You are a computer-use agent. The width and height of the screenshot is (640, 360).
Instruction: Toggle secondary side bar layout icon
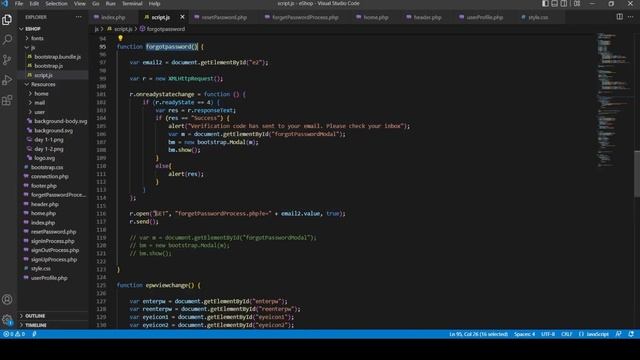[564, 4]
